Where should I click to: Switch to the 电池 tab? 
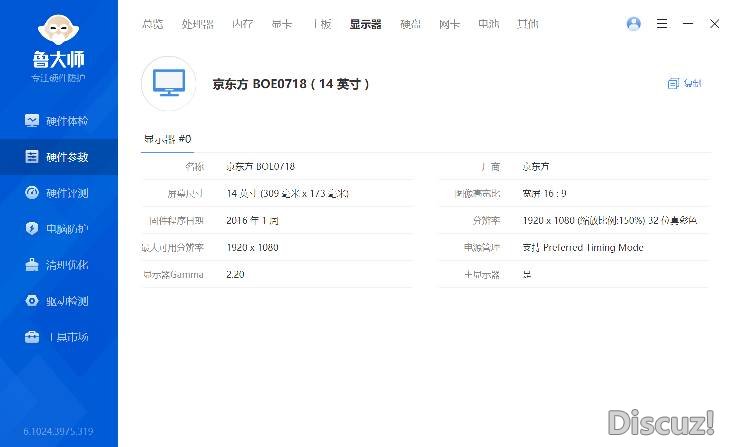click(489, 24)
